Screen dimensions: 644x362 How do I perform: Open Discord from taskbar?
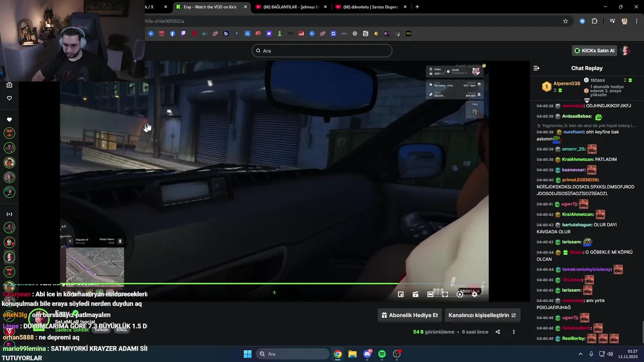[x=367, y=354]
